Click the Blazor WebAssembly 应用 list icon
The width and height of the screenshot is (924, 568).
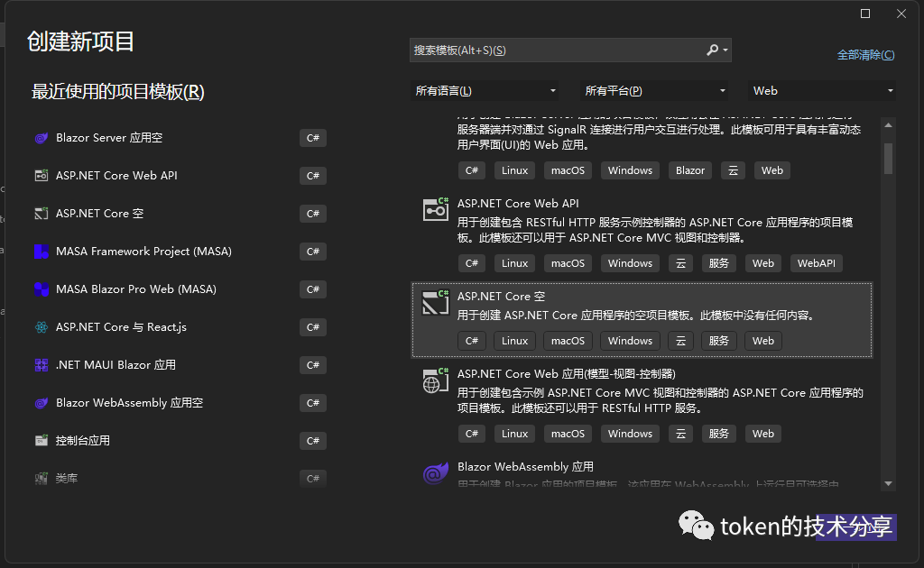click(x=436, y=472)
